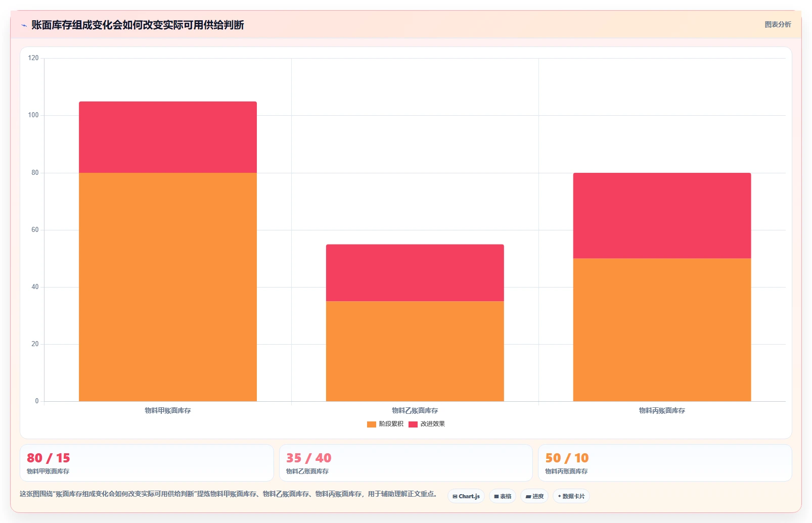Image resolution: width=812 pixels, height=523 pixels.
Task: Click the 物料乙账面库存 caption in the second data card
Action: click(x=307, y=471)
